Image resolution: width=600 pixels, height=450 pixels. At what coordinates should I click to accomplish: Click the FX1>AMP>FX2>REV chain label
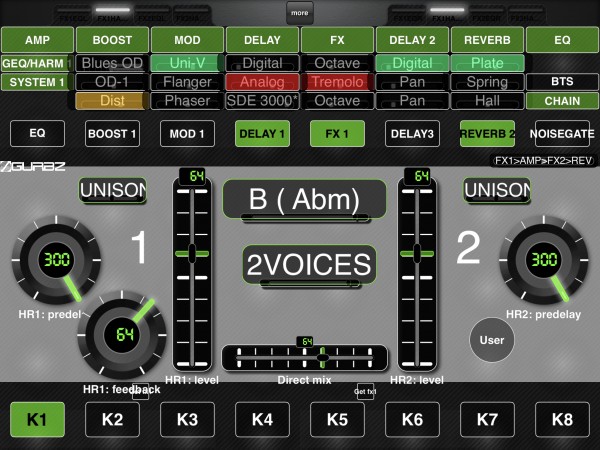click(x=543, y=161)
